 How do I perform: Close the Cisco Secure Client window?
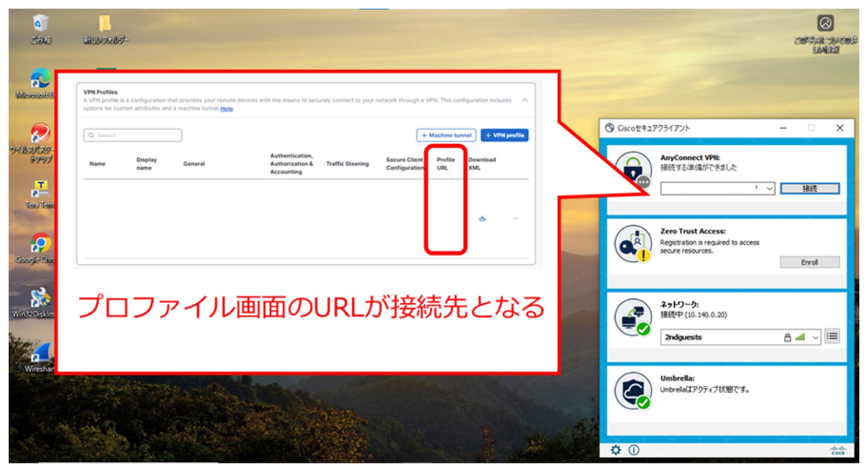840,128
